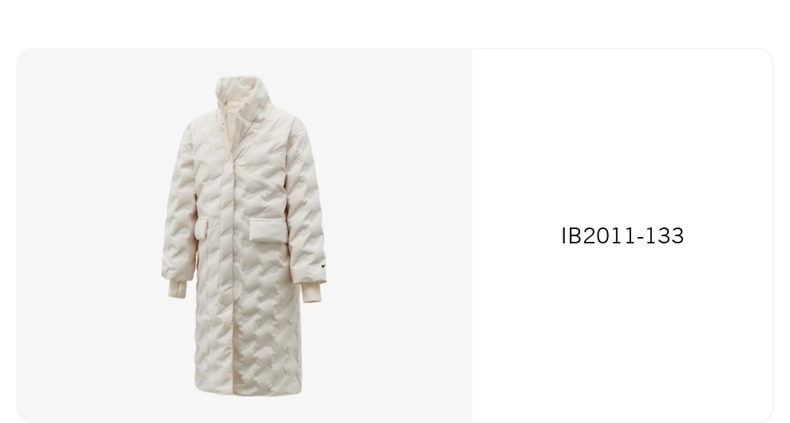
Task: Click the blank white area above the card
Action: [395, 23]
